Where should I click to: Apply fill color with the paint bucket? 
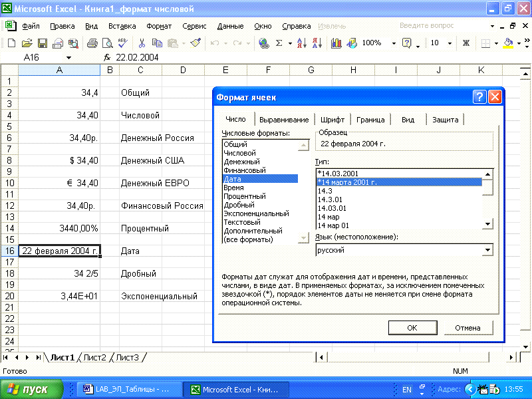tap(508, 43)
